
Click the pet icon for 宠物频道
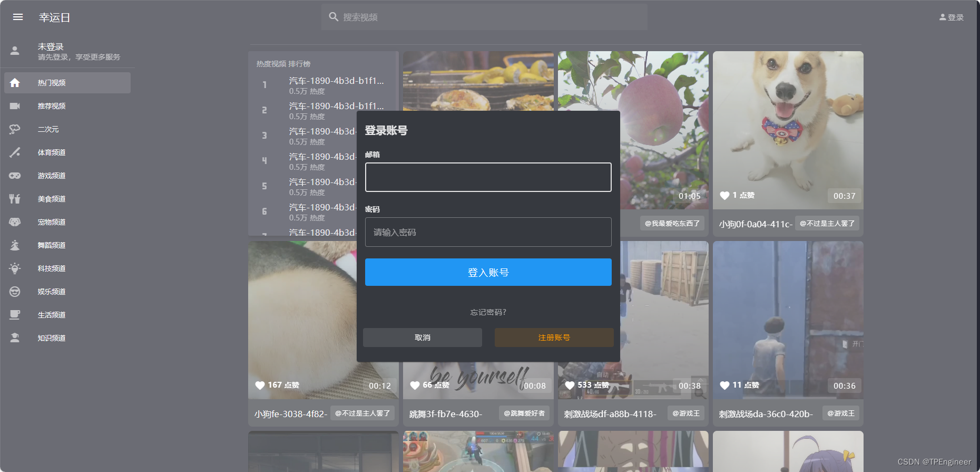click(15, 222)
